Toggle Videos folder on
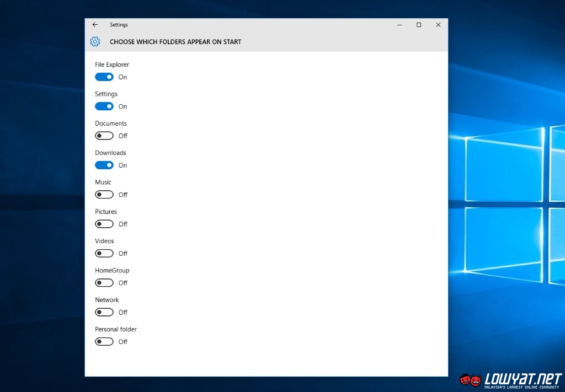 [x=104, y=254]
